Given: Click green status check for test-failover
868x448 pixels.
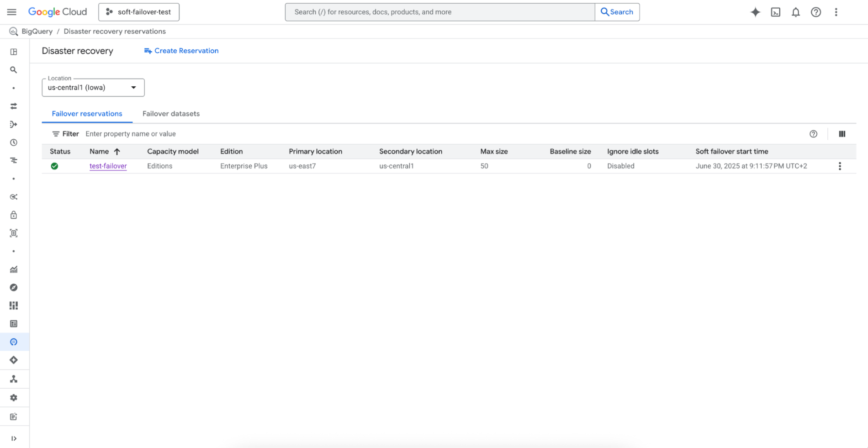Looking at the screenshot, I should pyautogui.click(x=54, y=166).
